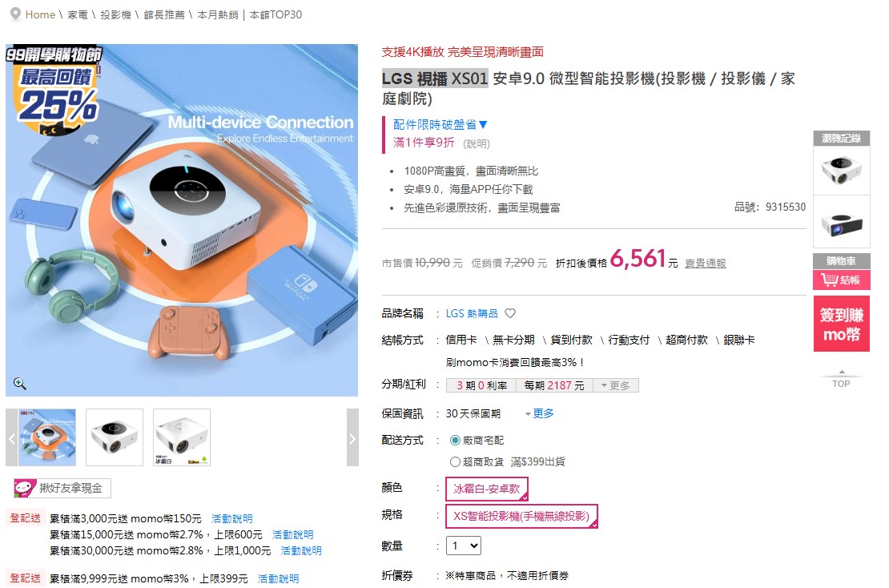Image resolution: width=889 pixels, height=588 pixels.
Task: View the black projector in browsing history
Action: click(x=842, y=222)
